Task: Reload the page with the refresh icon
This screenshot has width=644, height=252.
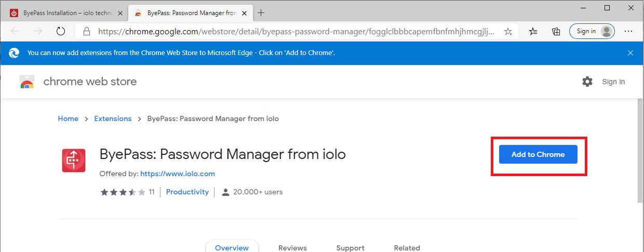Action: click(61, 31)
